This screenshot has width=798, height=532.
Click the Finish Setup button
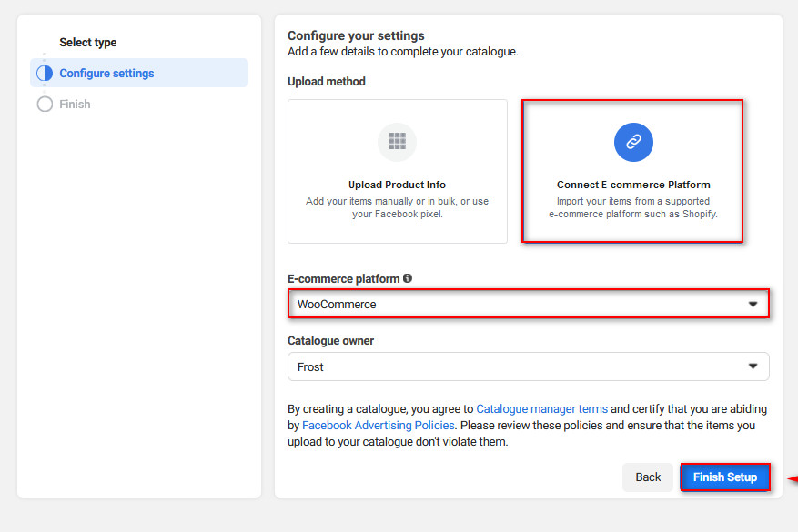(x=724, y=477)
